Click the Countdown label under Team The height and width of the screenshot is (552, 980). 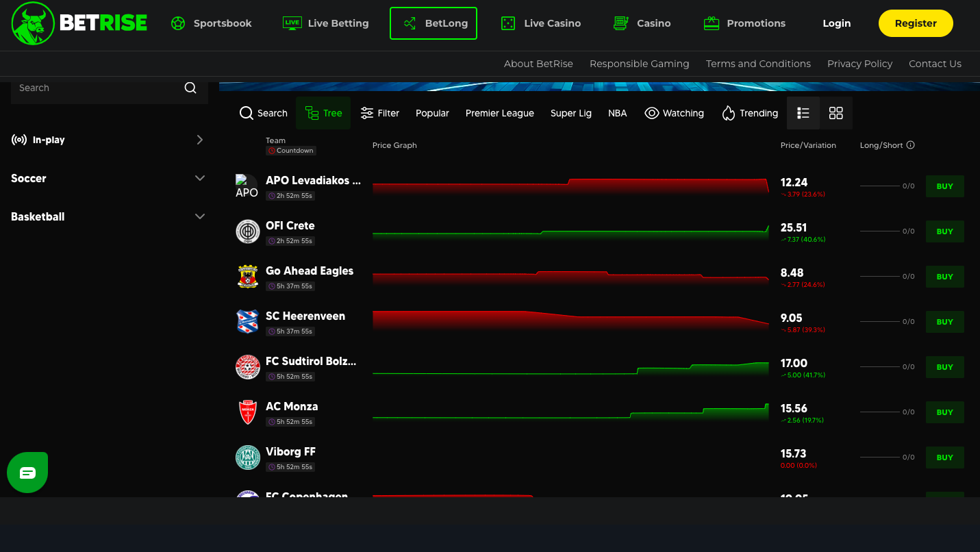291,151
